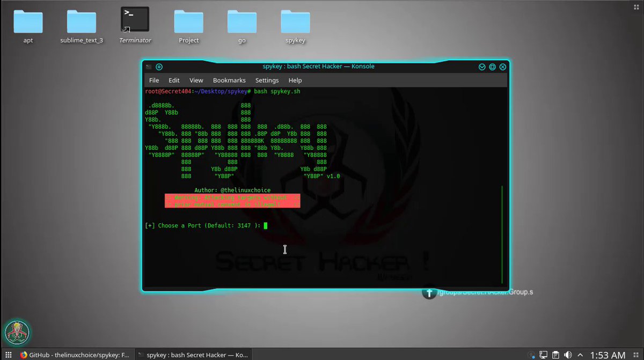Open the spykey desktop folder

pos(296,26)
